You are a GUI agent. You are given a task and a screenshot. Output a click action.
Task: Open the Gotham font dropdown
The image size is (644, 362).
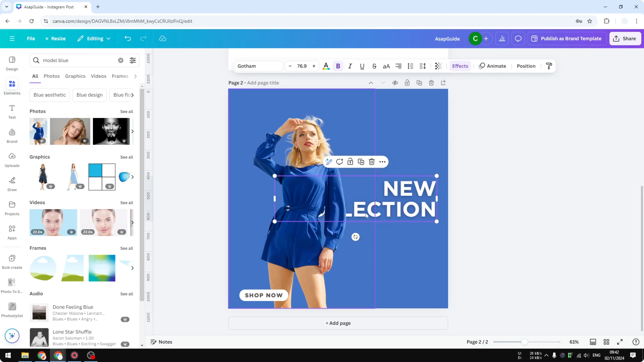pos(258,66)
